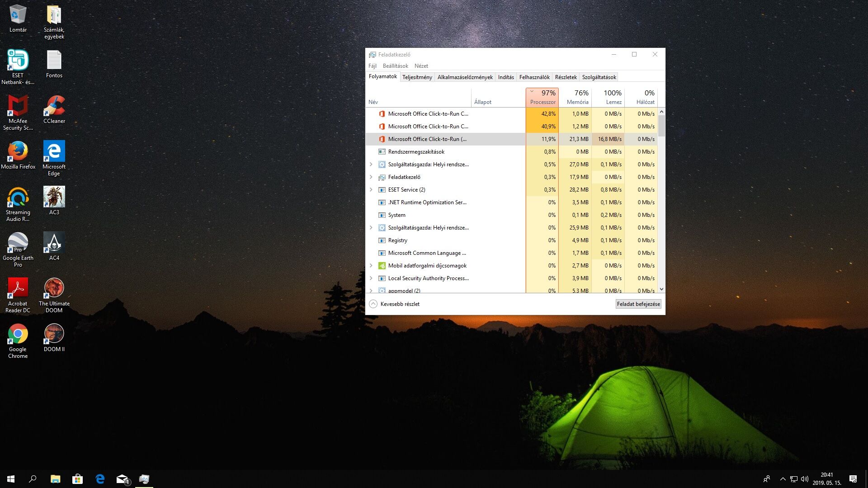The image size is (868, 488).
Task: Select the Mobil adatforgalmi díjcsomagok process
Action: [x=427, y=266]
